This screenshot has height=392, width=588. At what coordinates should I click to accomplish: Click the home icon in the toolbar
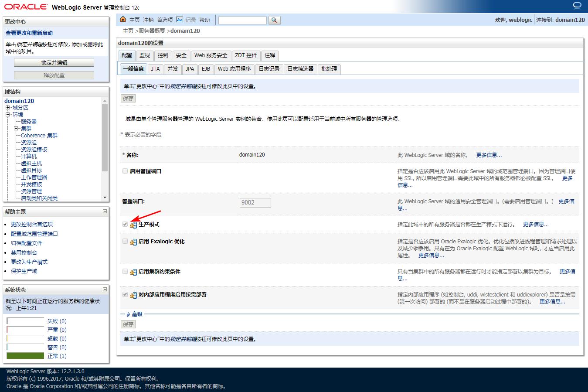123,19
